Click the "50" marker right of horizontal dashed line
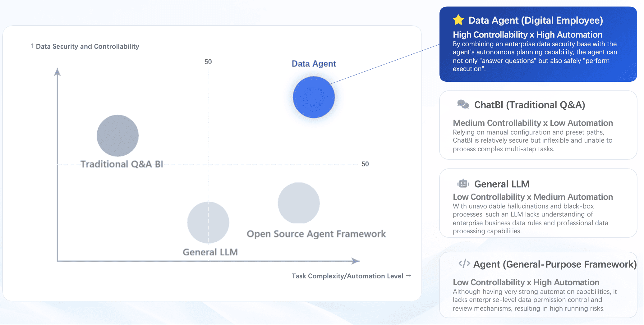 (x=365, y=164)
